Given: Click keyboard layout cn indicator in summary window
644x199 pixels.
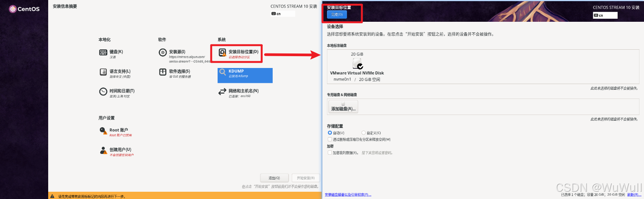Looking at the screenshot, I should pyautogui.click(x=283, y=14).
